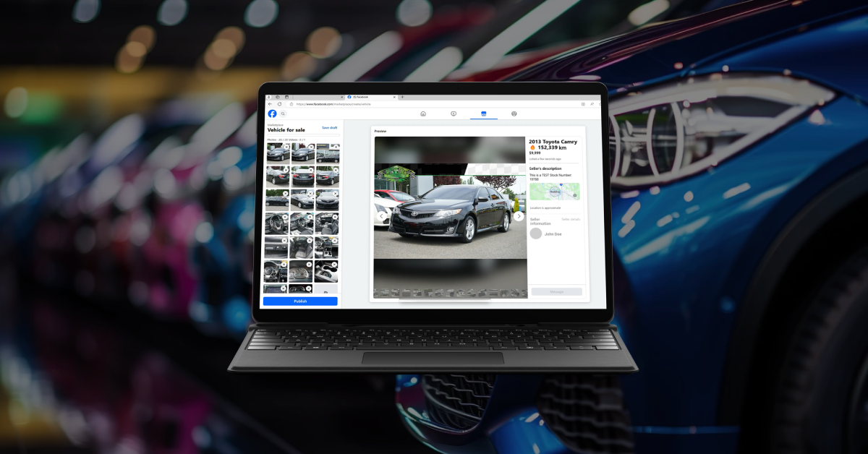Open a new browser tab with the plus button
The height and width of the screenshot is (454, 868).
click(x=402, y=97)
